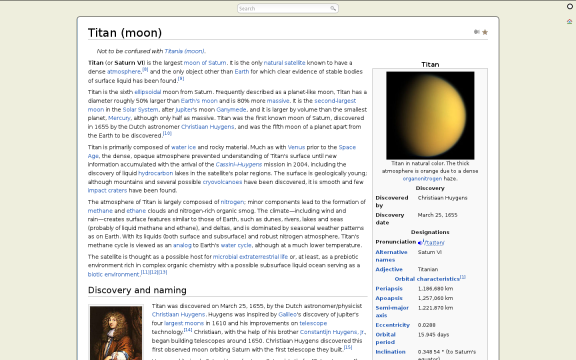Follow the 'ellipsoidal' link
The image size is (576, 360).
click(x=148, y=92)
